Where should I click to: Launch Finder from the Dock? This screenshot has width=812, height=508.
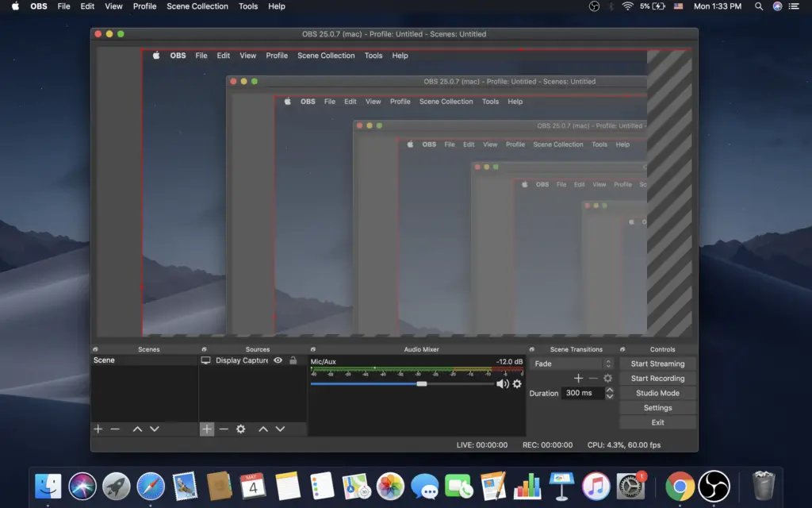pyautogui.click(x=48, y=487)
